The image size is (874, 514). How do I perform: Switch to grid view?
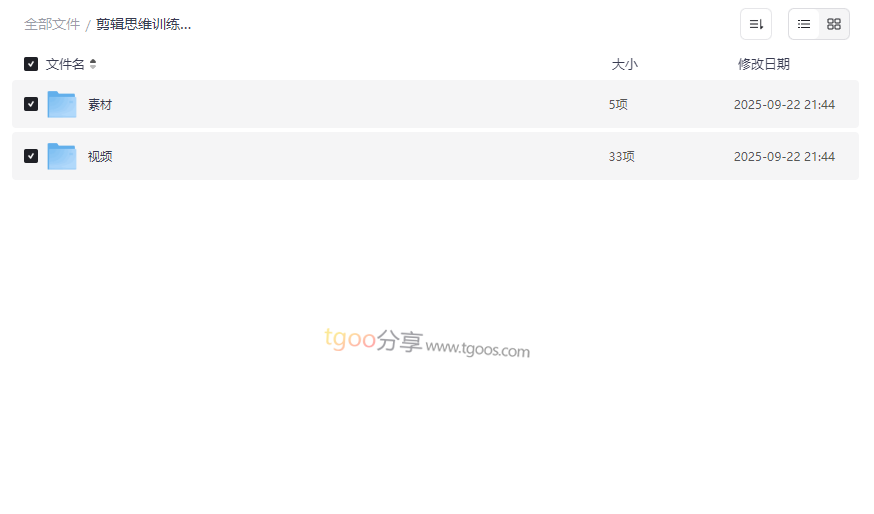(834, 24)
